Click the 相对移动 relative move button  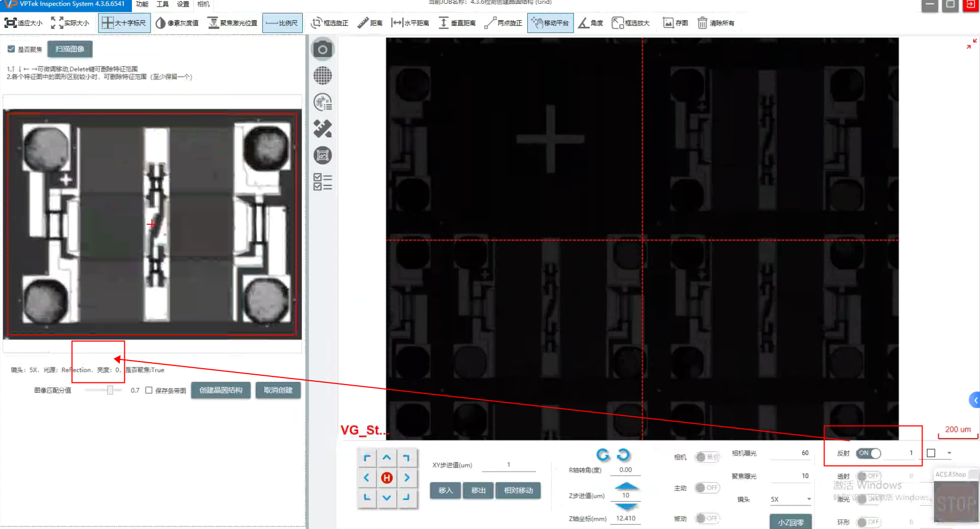click(518, 490)
